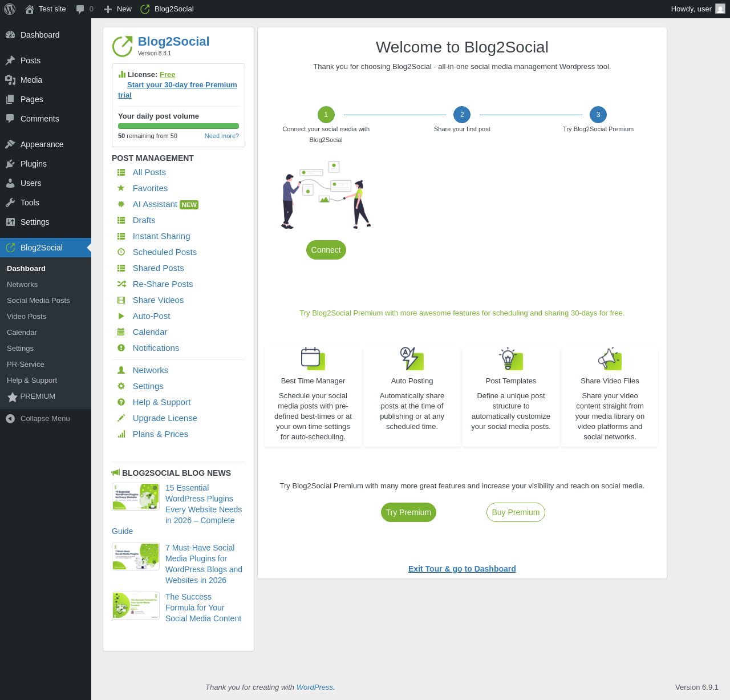Screen dimensions: 730x700
Task: Click the WordPress footer link
Action: (x=315, y=687)
